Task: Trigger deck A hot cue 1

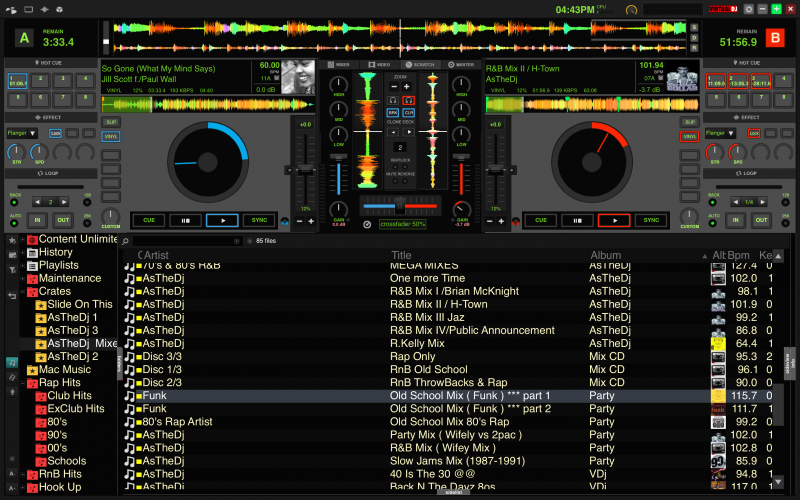Action: (x=17, y=81)
